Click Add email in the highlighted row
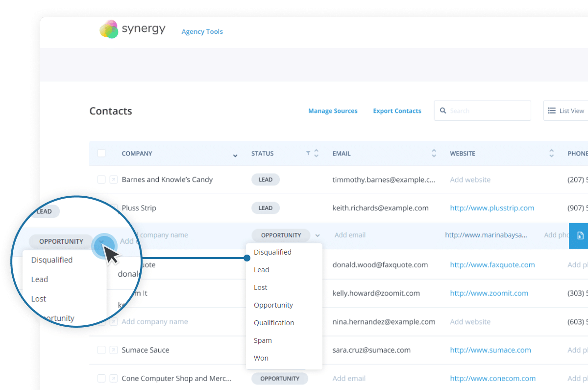Viewport: 588px width, 390px height. pyautogui.click(x=350, y=235)
